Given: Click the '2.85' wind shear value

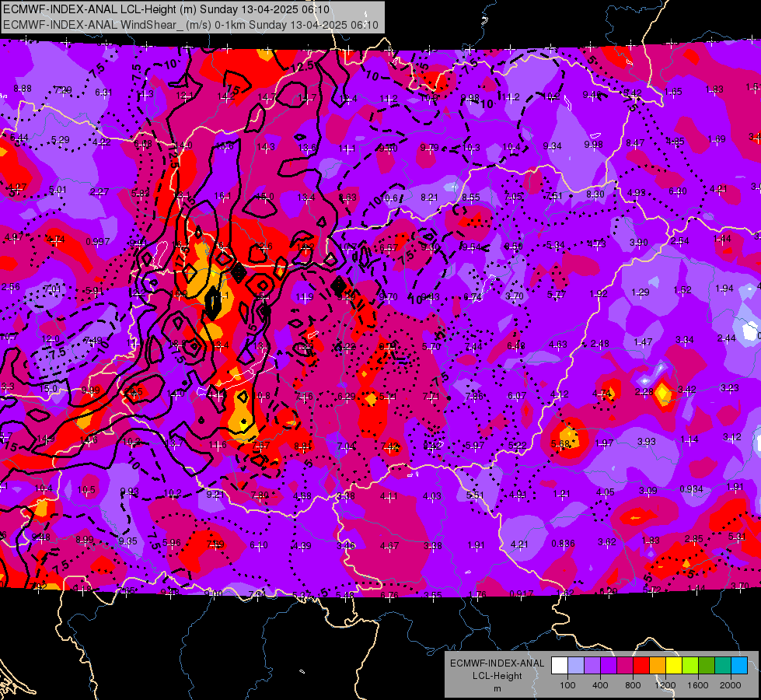Looking at the screenshot, I should coord(693,538).
